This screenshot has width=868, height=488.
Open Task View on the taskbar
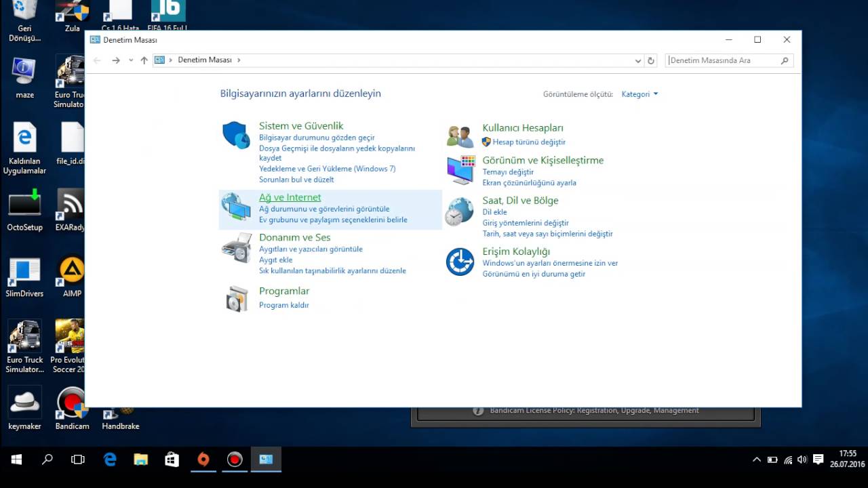78,460
